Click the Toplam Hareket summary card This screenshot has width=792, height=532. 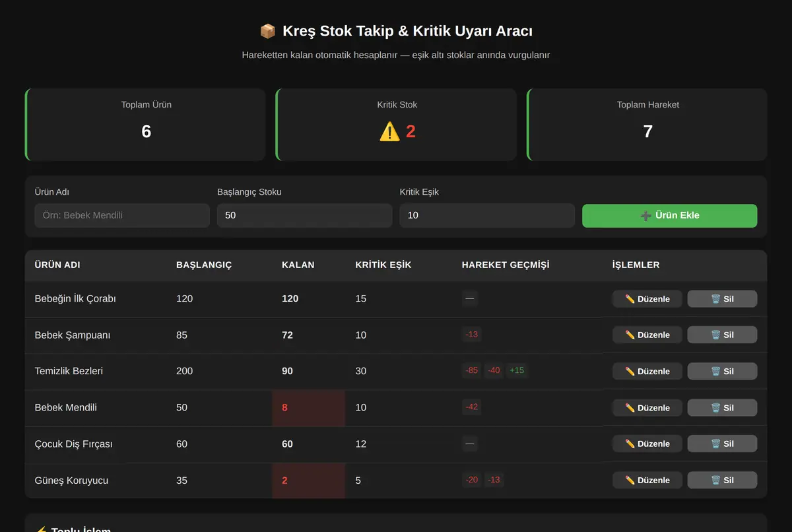point(647,125)
